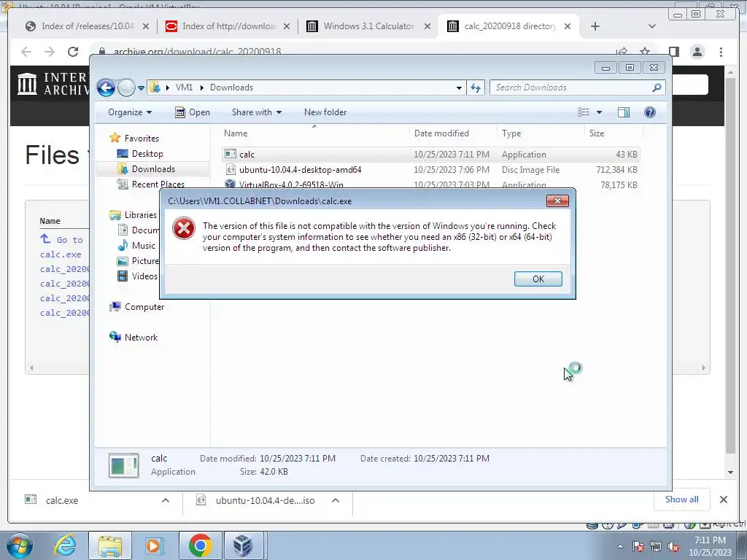
Task: Select the calc application file row
Action: tap(430, 155)
